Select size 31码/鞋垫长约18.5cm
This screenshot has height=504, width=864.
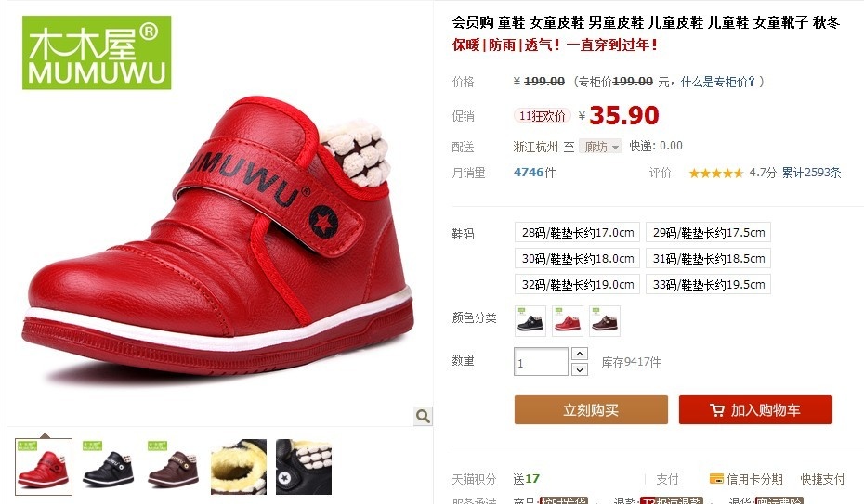(x=708, y=258)
